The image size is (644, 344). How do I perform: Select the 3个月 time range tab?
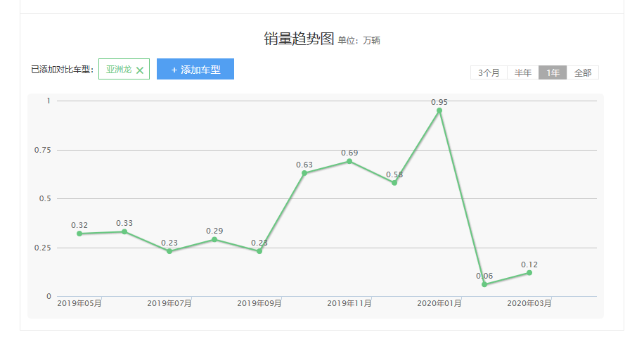(x=489, y=72)
